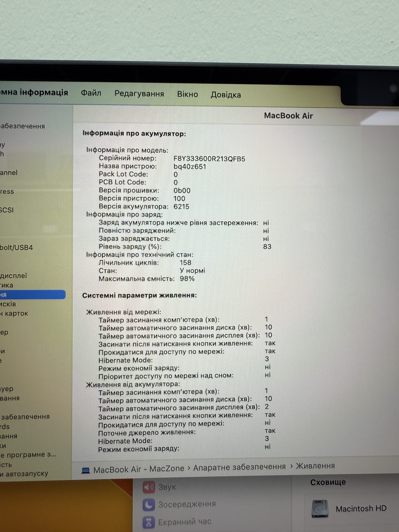Click firmware version value 0b00
The image size is (399, 532).
point(182,191)
